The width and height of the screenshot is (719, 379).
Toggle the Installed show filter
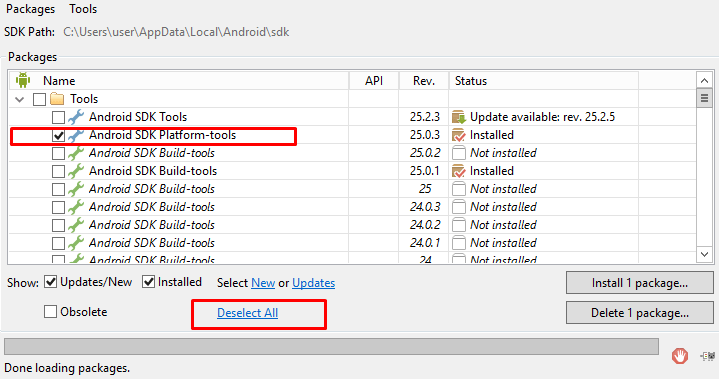(148, 282)
